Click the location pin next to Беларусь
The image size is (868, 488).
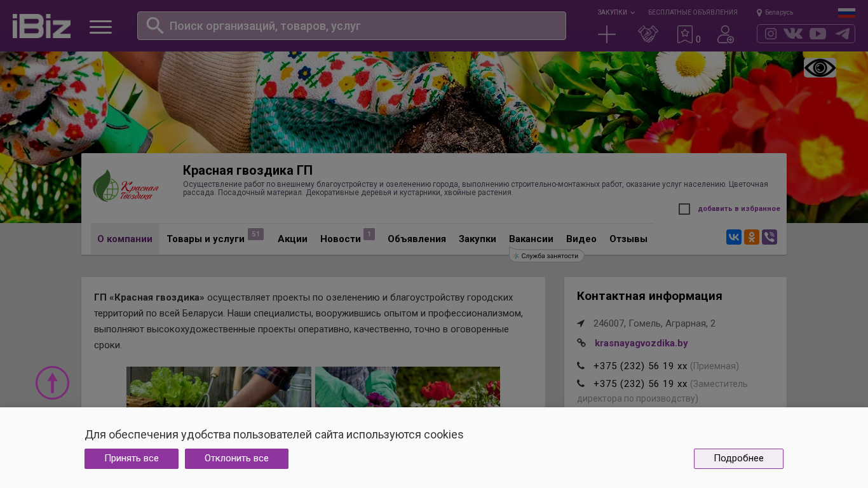759,13
